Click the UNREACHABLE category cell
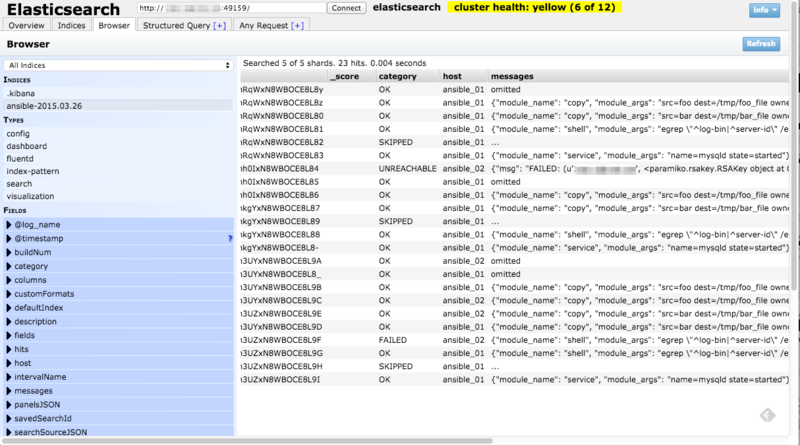 pos(408,168)
